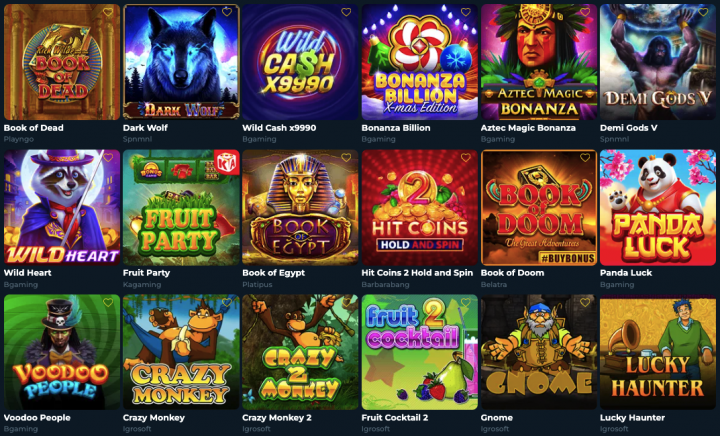This screenshot has width=720, height=436.
Task: Click Barbarabang provider under Hit Coins 2
Action: [x=385, y=285]
